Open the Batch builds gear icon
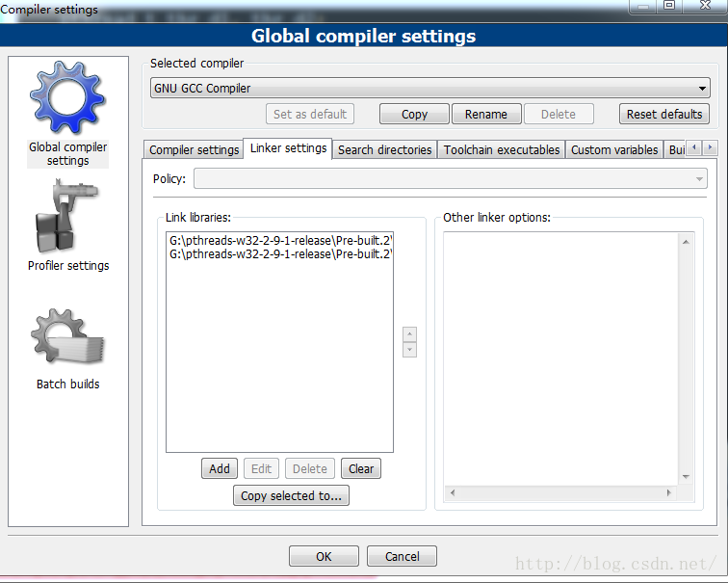This screenshot has width=728, height=583. click(x=67, y=336)
